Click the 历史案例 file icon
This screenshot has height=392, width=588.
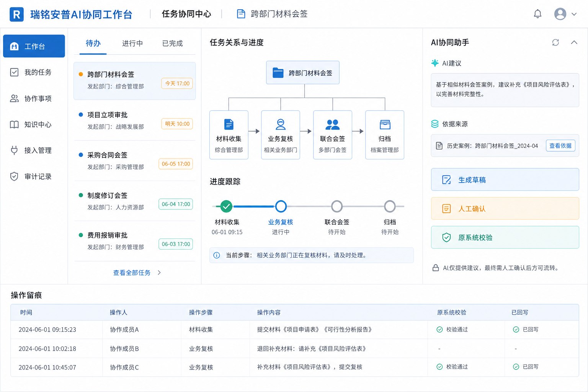pos(439,146)
